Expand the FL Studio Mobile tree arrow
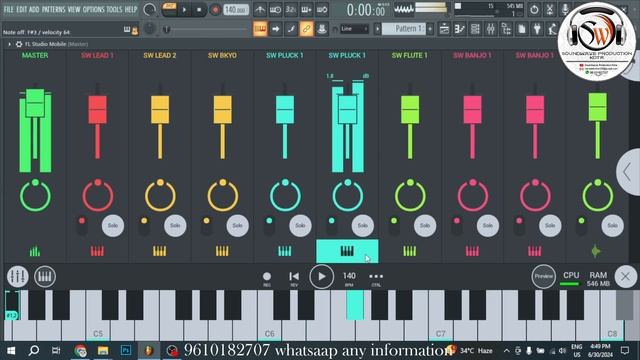 [x=9, y=44]
